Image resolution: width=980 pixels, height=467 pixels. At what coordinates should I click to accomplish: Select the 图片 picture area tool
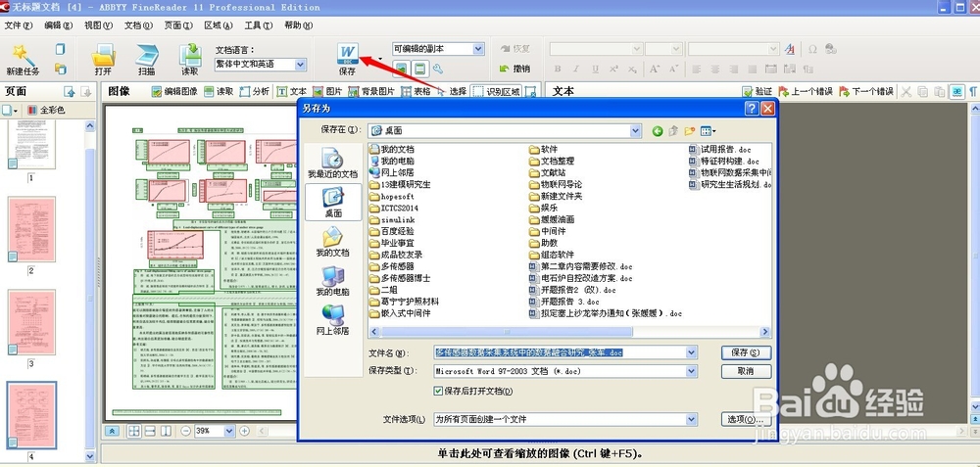pos(327,91)
